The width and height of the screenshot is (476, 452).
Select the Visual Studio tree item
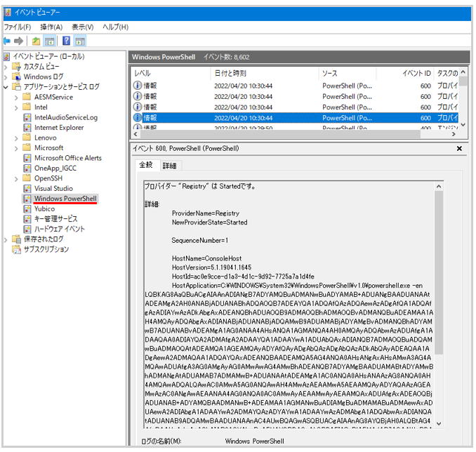tap(53, 189)
